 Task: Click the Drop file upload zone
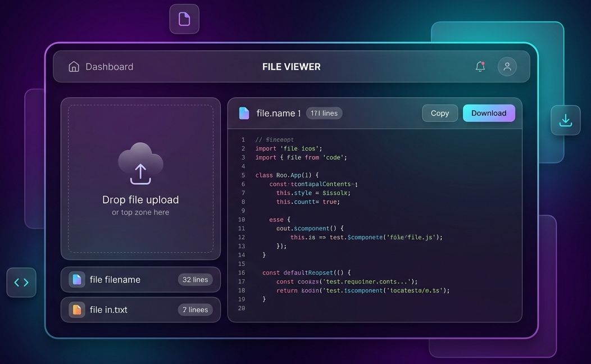pyautogui.click(x=140, y=179)
